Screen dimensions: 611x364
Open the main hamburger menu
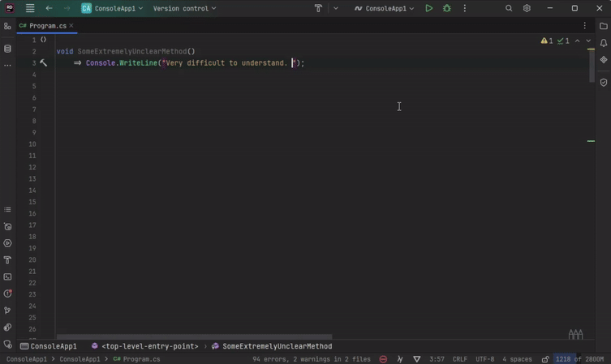click(30, 8)
